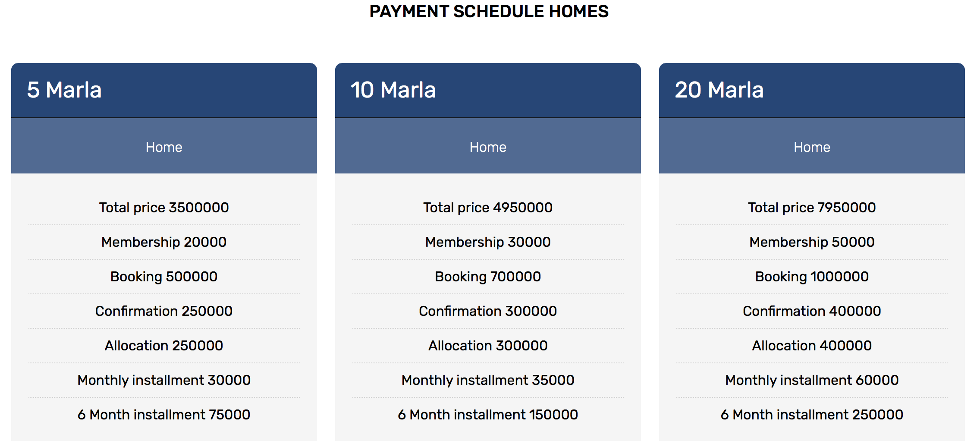
Task: Select Home under 5 Marla
Action: (164, 147)
